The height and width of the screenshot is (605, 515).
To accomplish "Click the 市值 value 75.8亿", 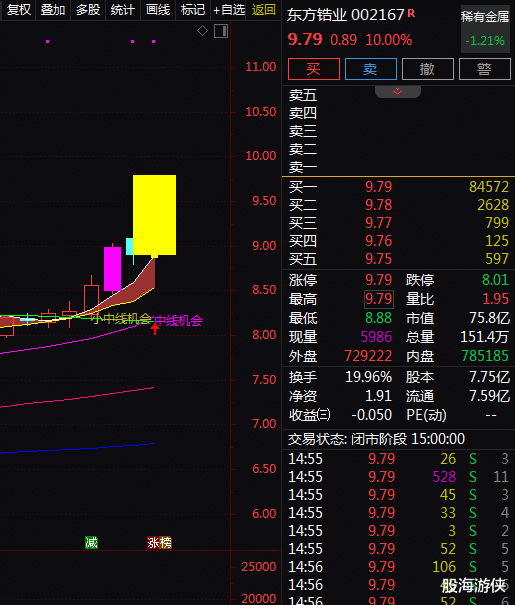I will pos(490,318).
